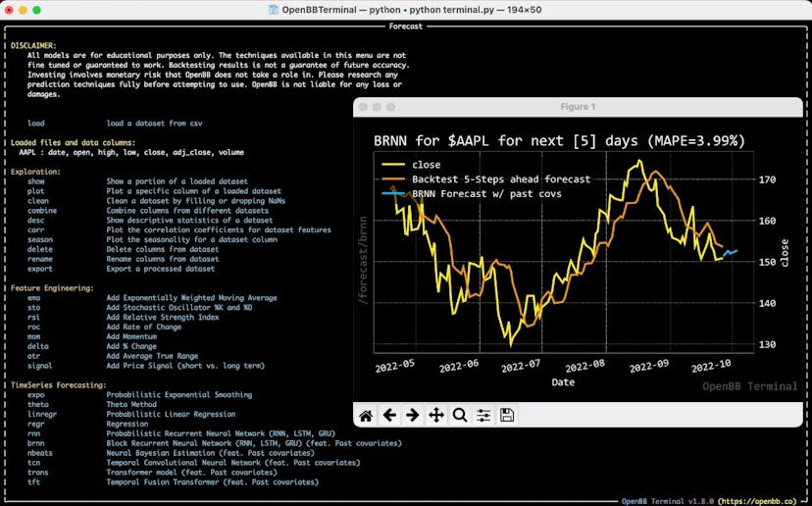Click the 'DISCLAIMER:' heading

pyautogui.click(x=33, y=45)
